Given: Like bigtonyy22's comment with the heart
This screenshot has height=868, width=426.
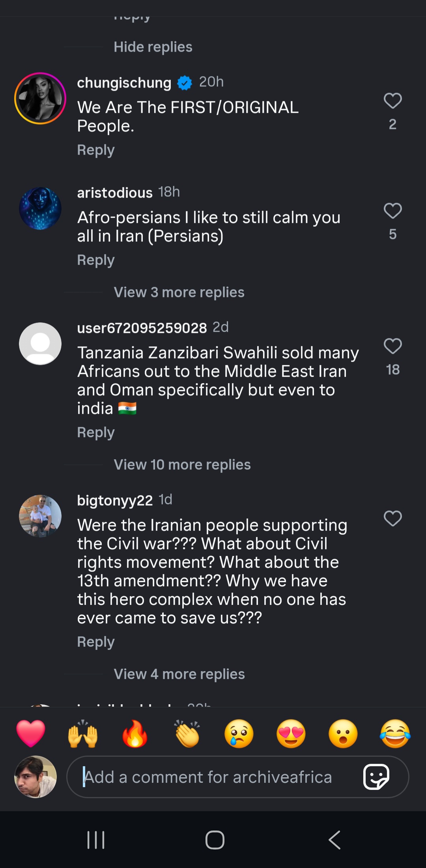Looking at the screenshot, I should (392, 518).
